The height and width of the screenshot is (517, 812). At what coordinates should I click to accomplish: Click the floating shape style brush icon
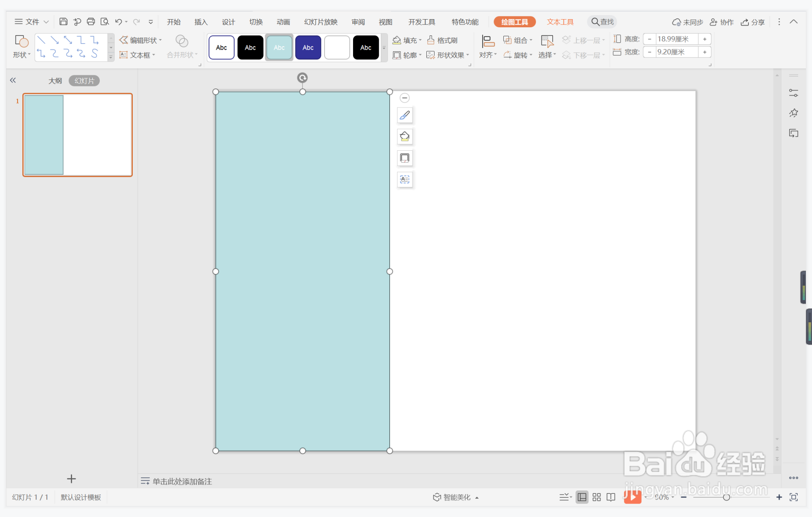point(404,115)
